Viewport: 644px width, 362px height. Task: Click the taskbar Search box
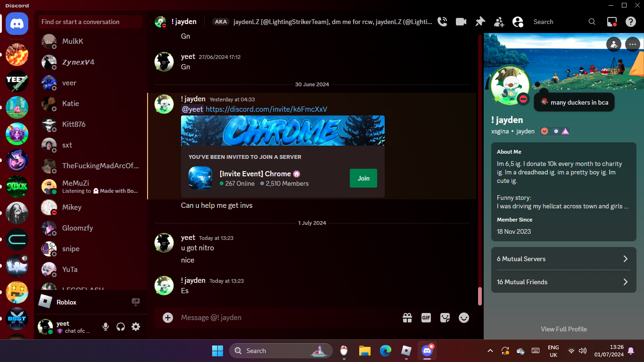tap(281, 351)
